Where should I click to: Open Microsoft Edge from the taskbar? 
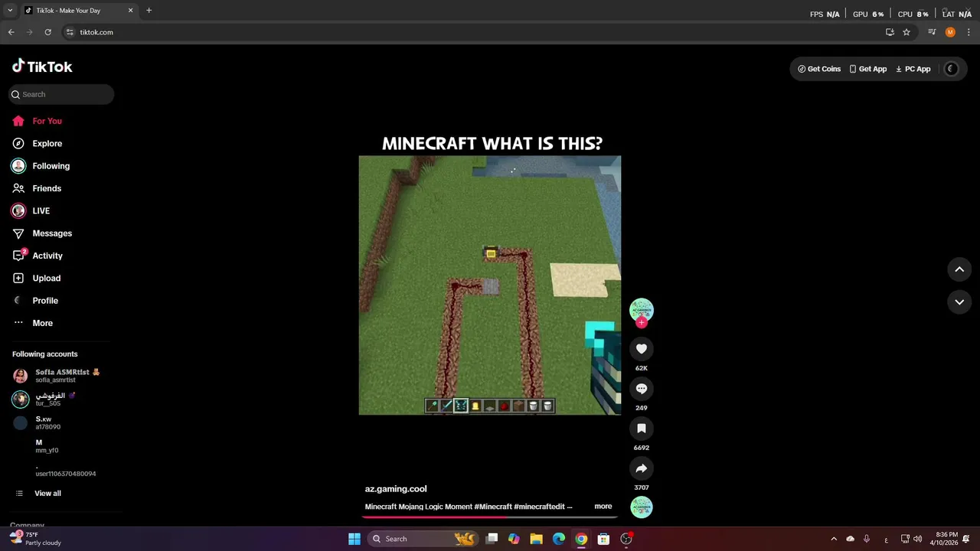[559, 539]
